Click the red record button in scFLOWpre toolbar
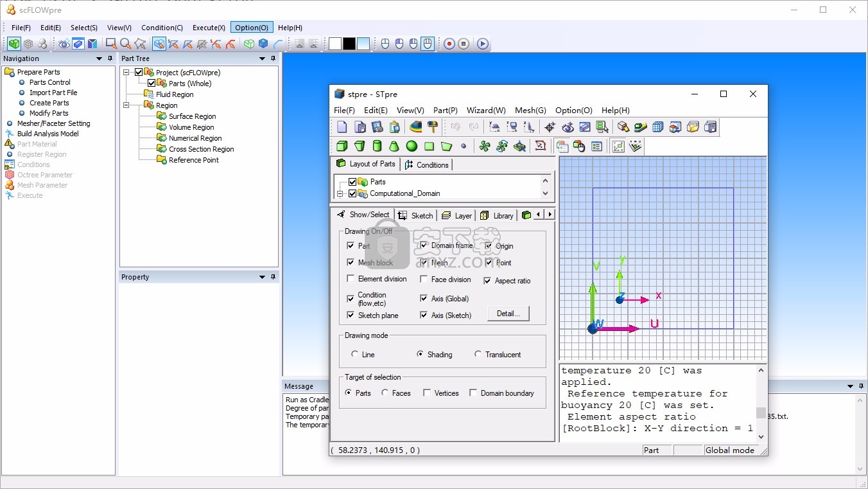Screen dimensions: 868x489 pos(449,44)
